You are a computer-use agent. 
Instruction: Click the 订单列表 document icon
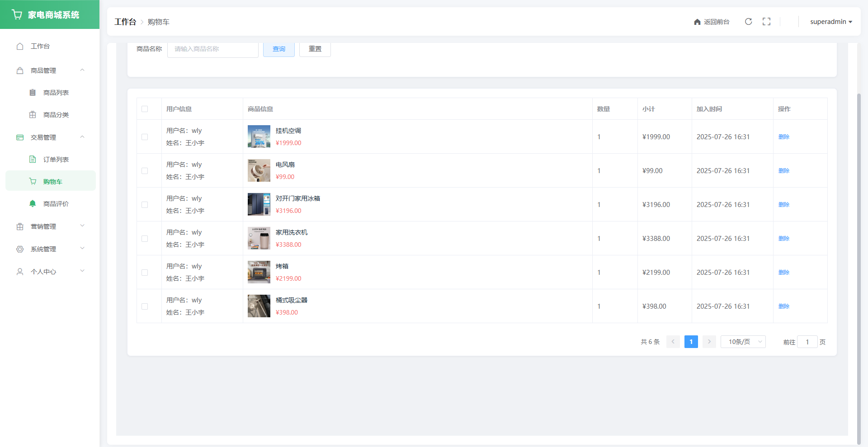pyautogui.click(x=33, y=160)
